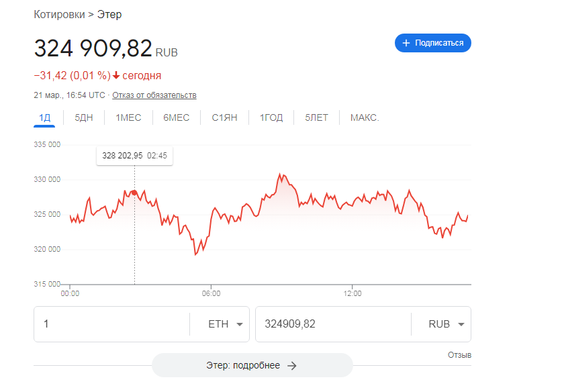562x392 pixels.
Task: Click the arrow icon in Этер: подробнее
Action: 291,366
